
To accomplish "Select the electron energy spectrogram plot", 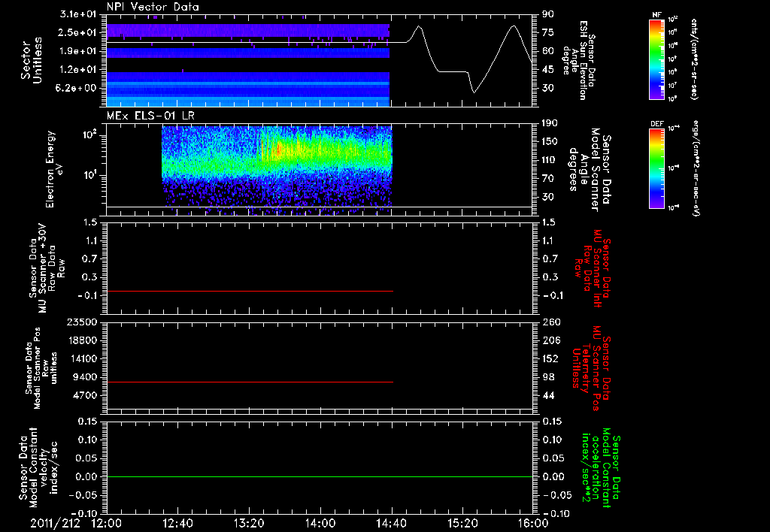I will 277,171.
